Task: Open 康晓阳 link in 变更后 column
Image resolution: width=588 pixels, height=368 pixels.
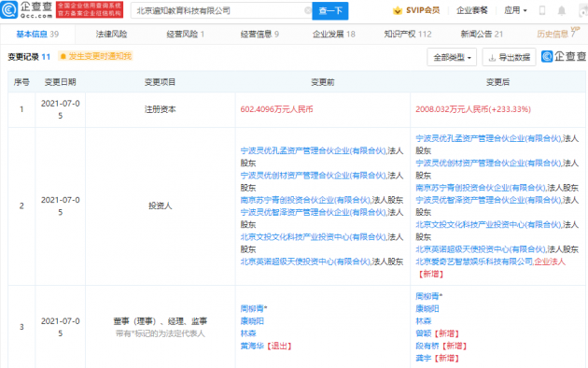Action: pos(427,309)
